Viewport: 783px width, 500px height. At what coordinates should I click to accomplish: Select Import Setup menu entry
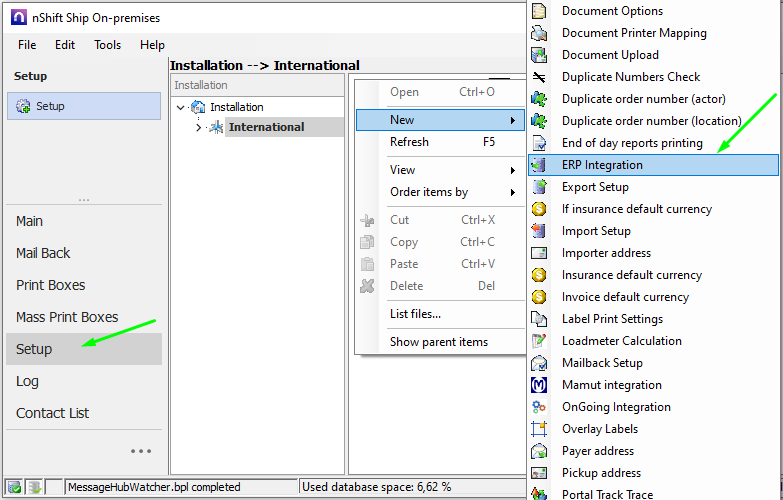point(653,231)
